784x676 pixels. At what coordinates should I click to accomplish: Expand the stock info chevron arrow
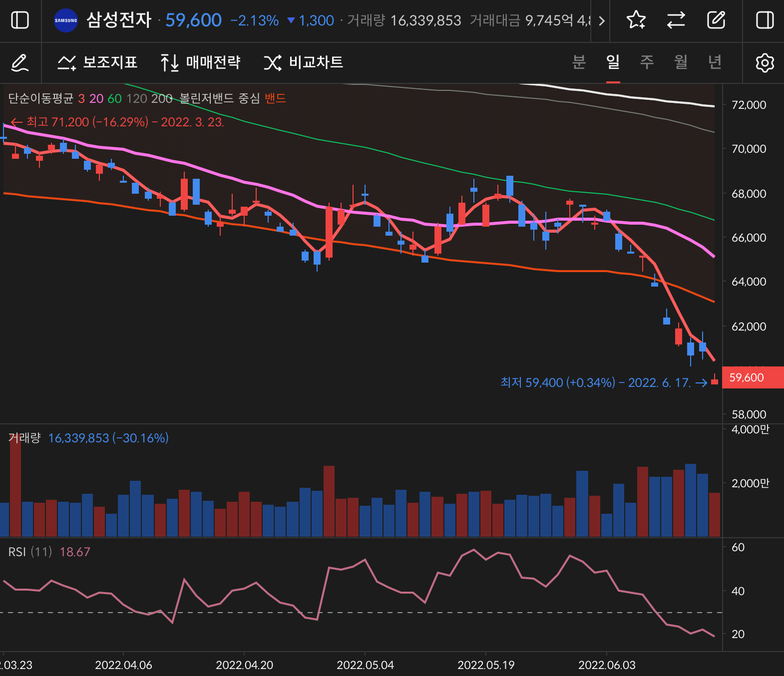click(602, 20)
